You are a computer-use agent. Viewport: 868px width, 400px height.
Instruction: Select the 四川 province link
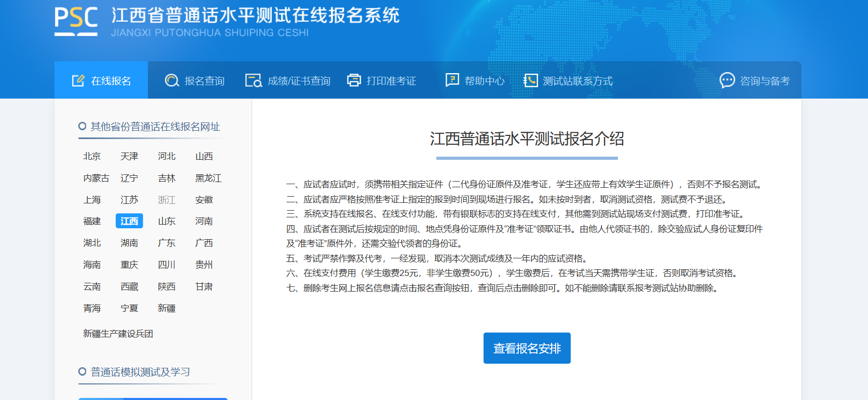tap(167, 265)
